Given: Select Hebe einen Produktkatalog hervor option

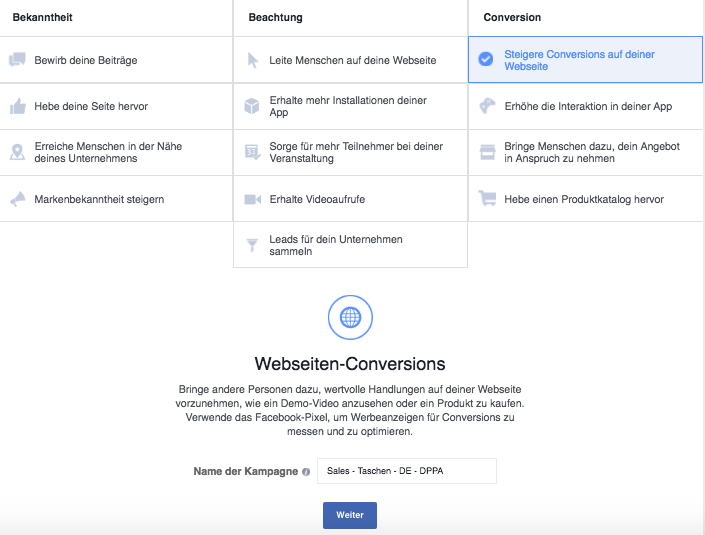Looking at the screenshot, I should click(585, 199).
